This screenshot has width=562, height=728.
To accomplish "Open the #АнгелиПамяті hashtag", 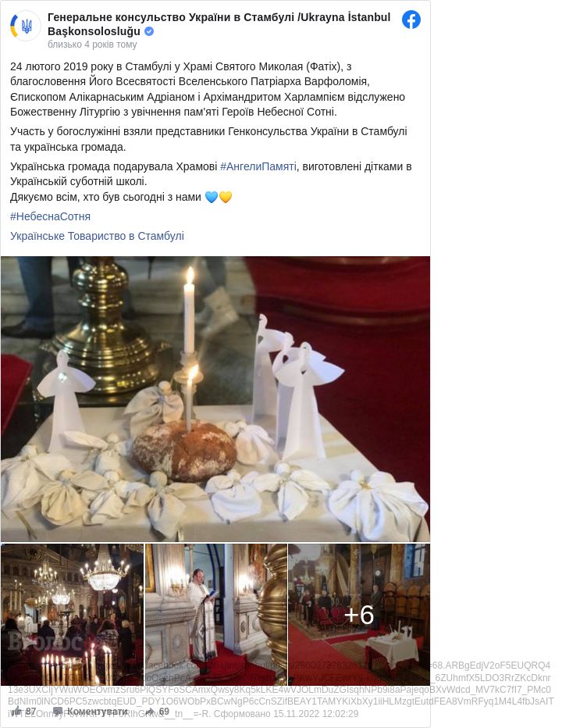I will click(258, 166).
